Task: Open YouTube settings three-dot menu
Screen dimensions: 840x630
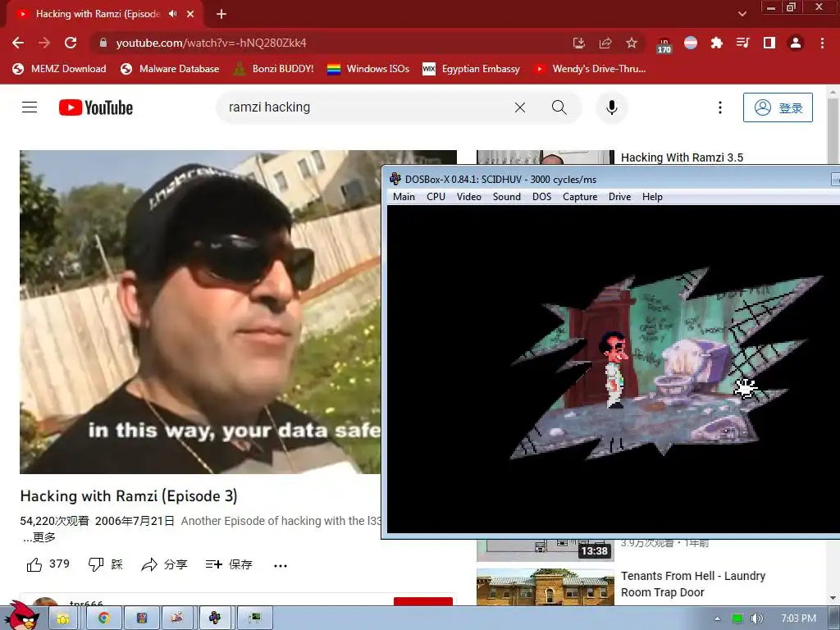Action: click(x=720, y=107)
